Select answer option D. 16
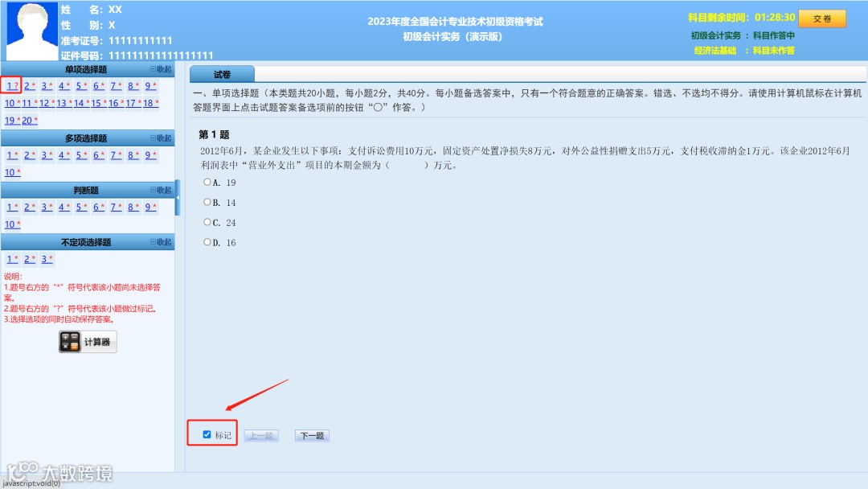Viewport: 868px width, 489px height. [x=207, y=242]
